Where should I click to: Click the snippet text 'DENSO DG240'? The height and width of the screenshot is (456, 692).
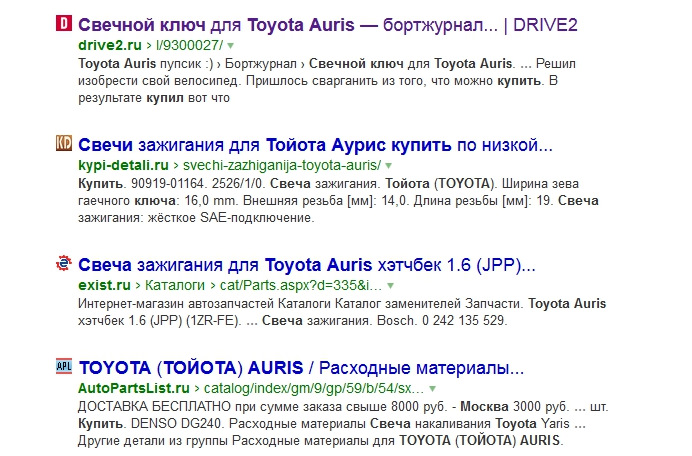(176, 423)
